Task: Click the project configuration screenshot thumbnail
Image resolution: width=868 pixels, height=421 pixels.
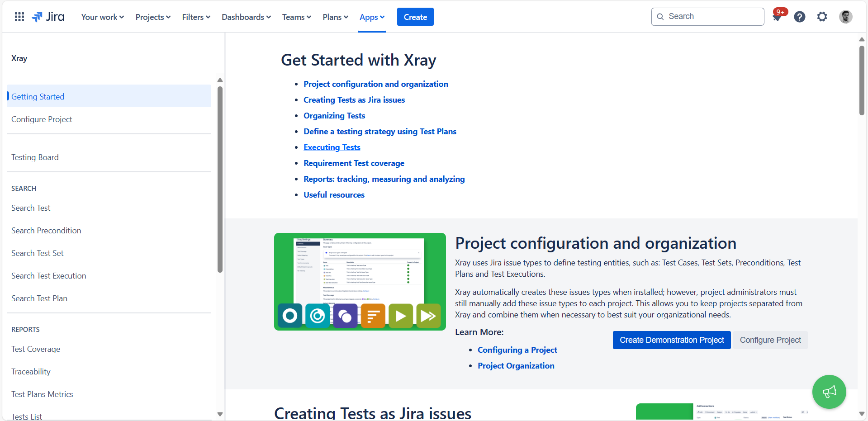Action: tap(360, 282)
